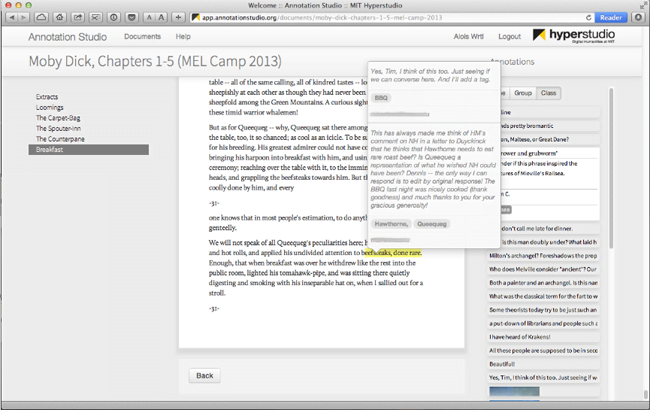Open the share button in the toolbar
The height and width of the screenshot is (410, 650).
(x=78, y=17)
